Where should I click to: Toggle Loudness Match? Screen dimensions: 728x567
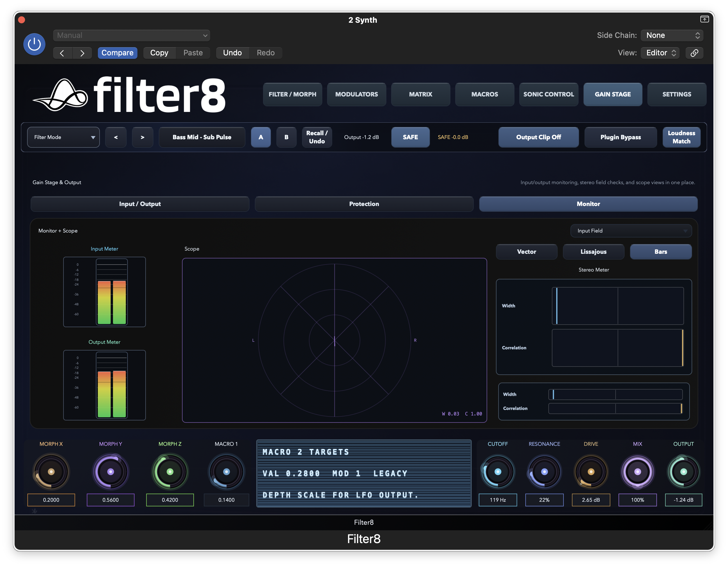(x=681, y=137)
